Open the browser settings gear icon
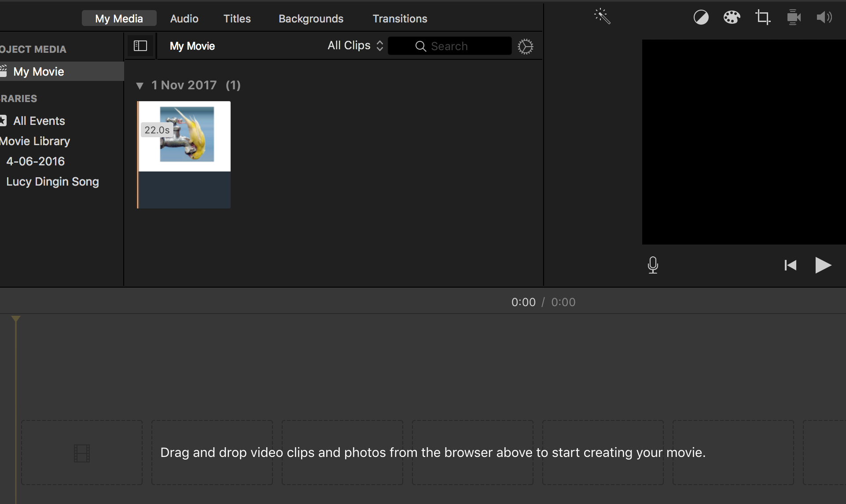 pyautogui.click(x=525, y=46)
